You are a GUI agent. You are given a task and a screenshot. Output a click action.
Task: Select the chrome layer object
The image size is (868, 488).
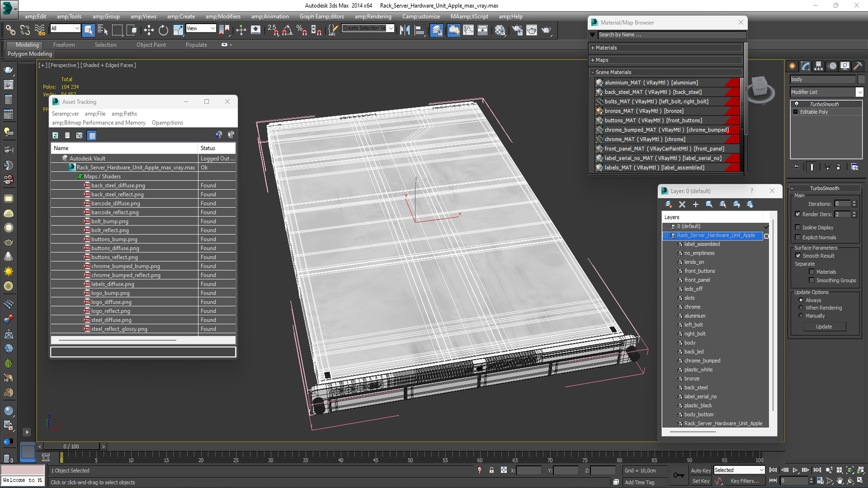point(692,307)
